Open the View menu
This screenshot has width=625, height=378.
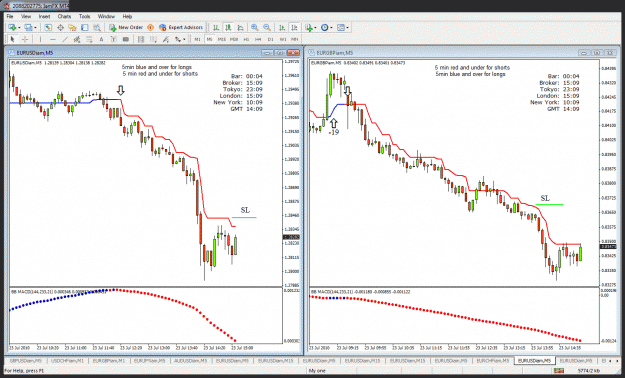[26, 16]
